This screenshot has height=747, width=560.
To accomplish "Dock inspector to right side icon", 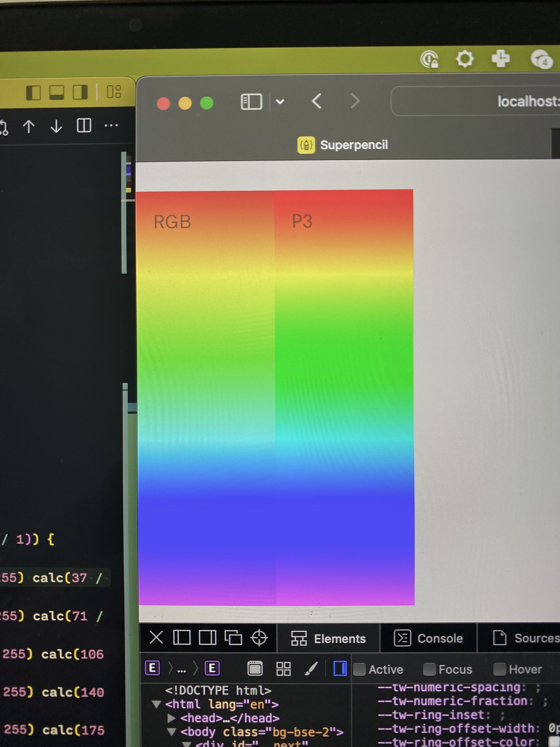I will tap(207, 638).
